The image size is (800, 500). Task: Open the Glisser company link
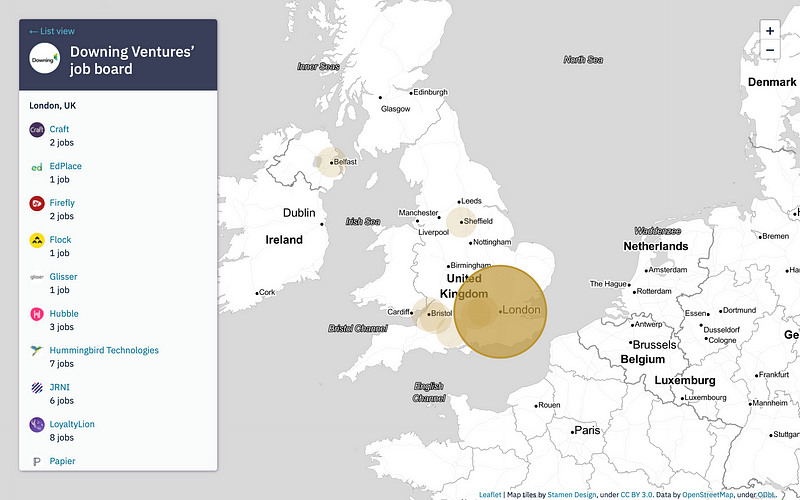pos(63,277)
